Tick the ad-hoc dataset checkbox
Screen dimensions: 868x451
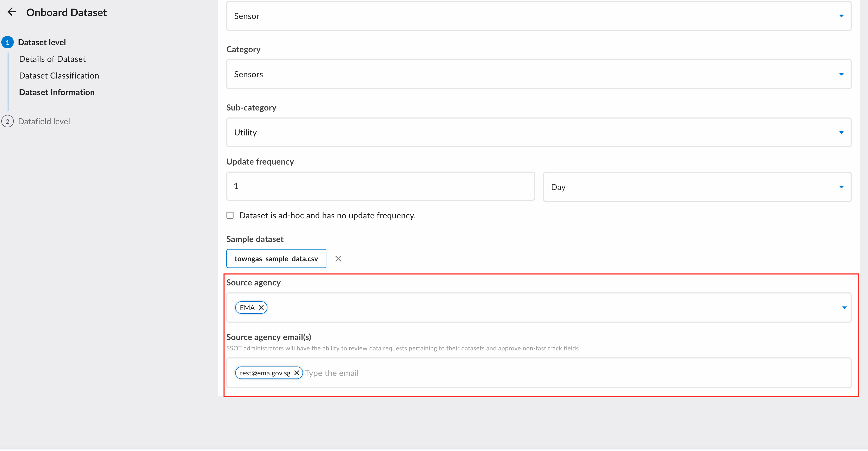tap(230, 215)
